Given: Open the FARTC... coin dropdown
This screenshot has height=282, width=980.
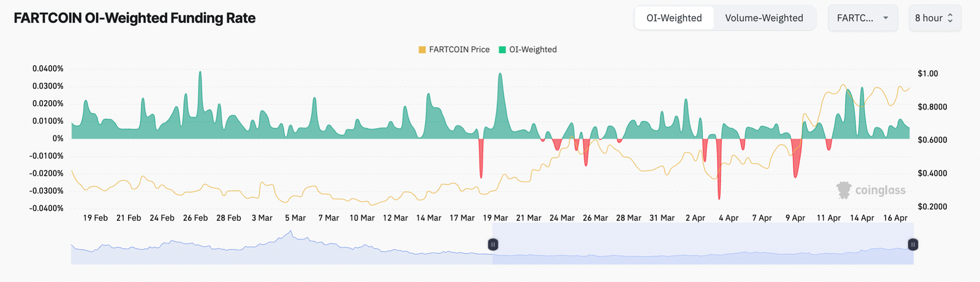Looking at the screenshot, I should pos(862,18).
